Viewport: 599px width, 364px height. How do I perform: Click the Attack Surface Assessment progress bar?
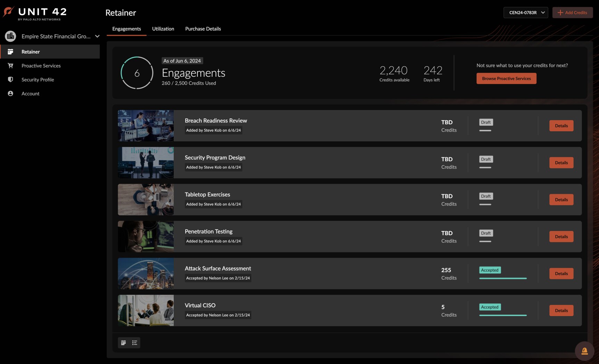click(x=503, y=278)
